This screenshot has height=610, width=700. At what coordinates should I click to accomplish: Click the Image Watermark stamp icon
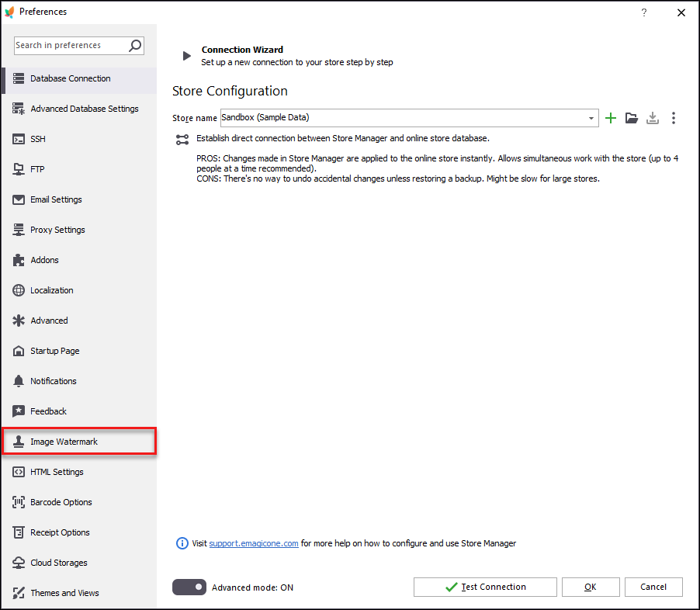pyautogui.click(x=19, y=442)
